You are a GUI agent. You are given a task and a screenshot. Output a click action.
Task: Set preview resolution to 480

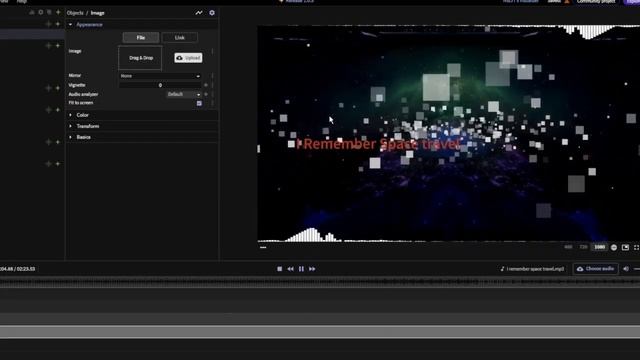coord(568,247)
